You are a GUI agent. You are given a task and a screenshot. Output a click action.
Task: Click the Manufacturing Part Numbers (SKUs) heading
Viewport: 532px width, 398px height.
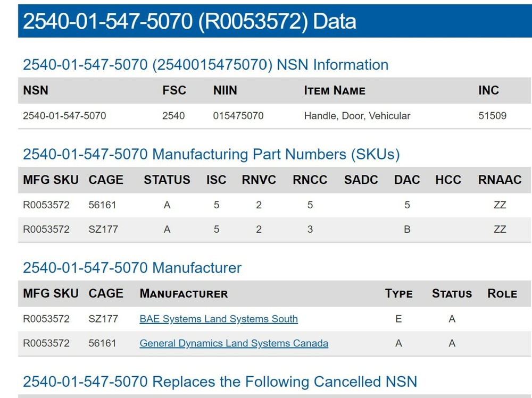coord(211,154)
